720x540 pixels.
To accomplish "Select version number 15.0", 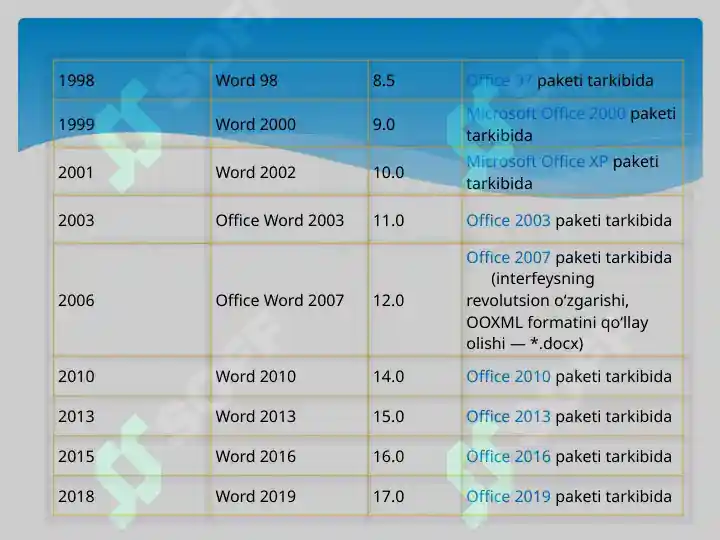I will (x=388, y=416).
